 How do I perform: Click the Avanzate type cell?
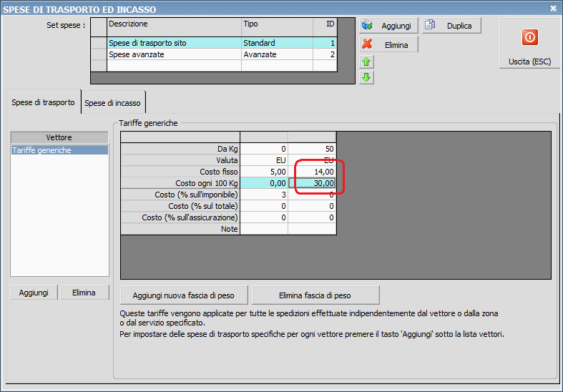[277, 54]
